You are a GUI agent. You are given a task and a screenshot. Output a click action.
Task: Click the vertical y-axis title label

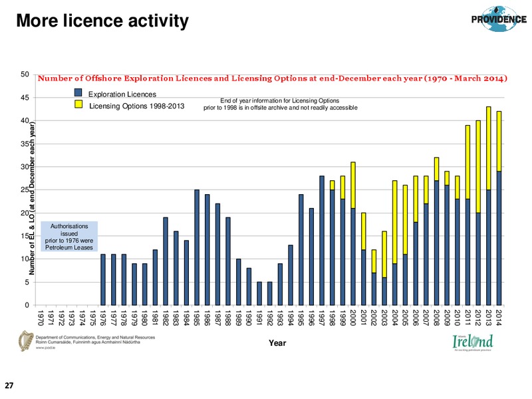tap(32, 198)
